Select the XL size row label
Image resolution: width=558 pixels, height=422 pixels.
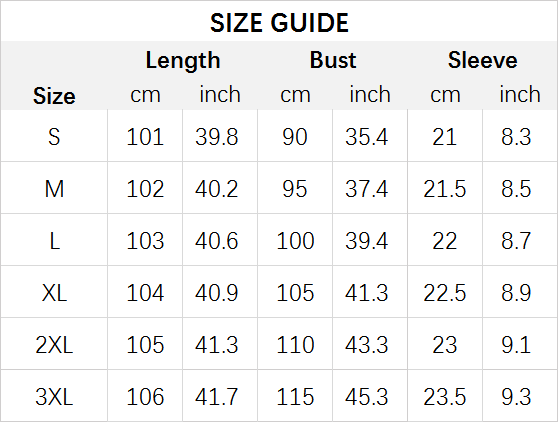pos(54,293)
